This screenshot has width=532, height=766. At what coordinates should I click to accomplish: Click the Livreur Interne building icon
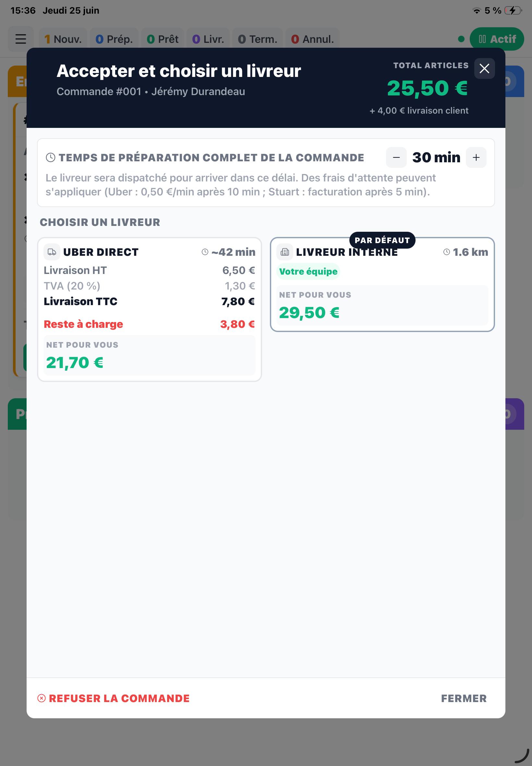point(285,252)
